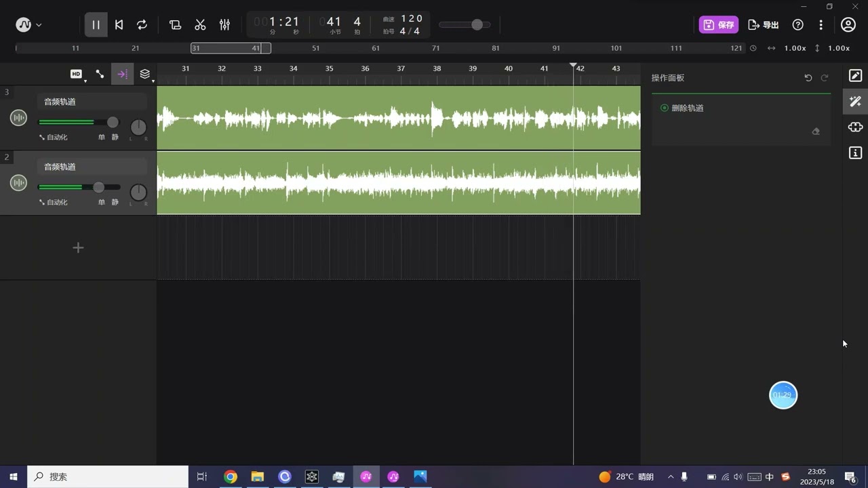The height and width of the screenshot is (488, 868).
Task: Mute track 2 with 静
Action: [115, 203]
